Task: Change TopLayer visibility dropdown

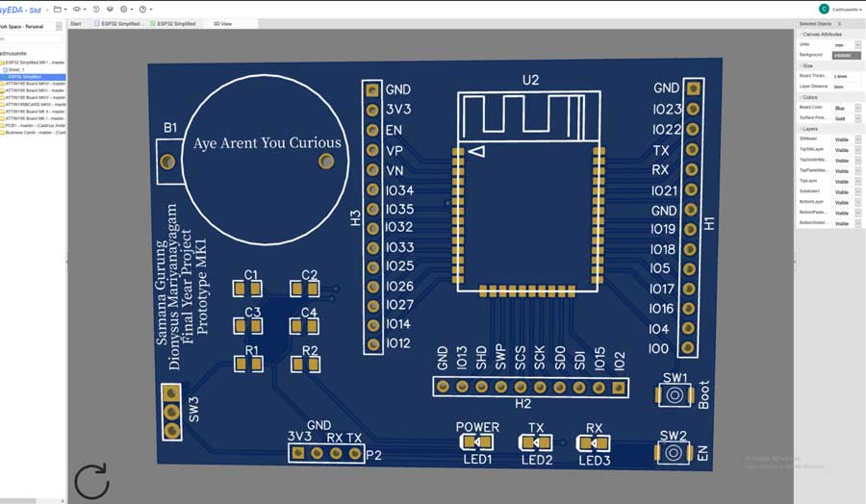Action: pyautogui.click(x=846, y=180)
